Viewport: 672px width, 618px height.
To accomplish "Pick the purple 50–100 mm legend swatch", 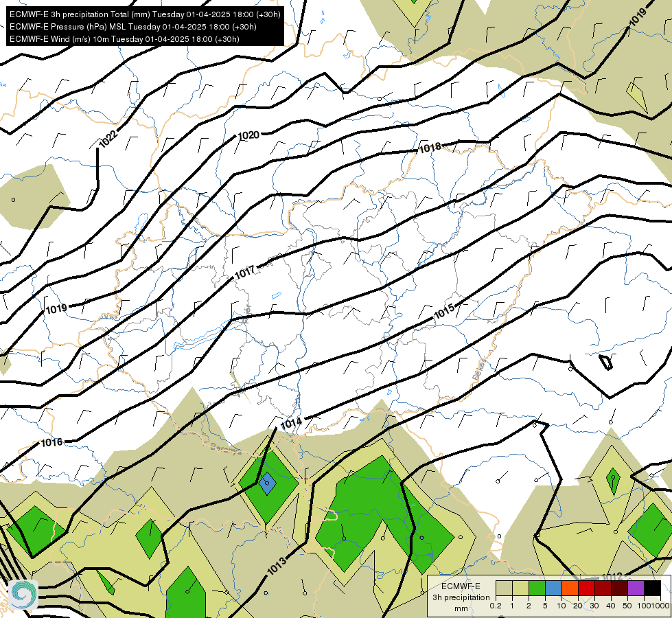I will [x=636, y=588].
